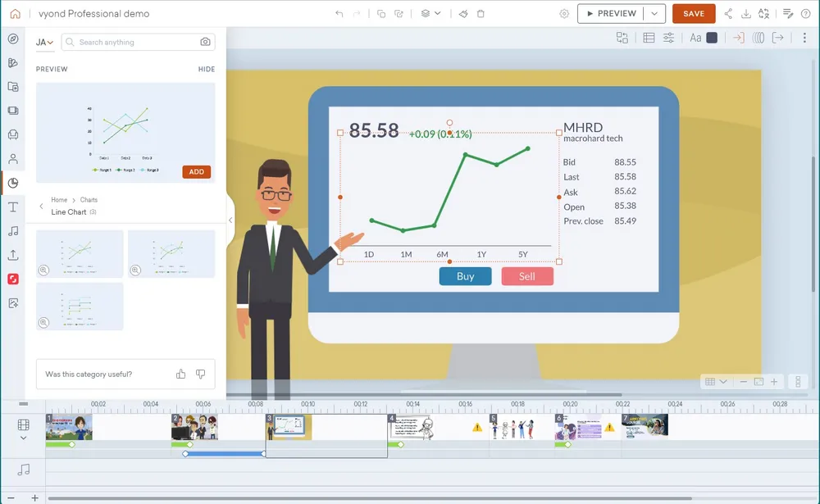Click the orange ADD button
This screenshot has height=504, width=820.
point(197,172)
